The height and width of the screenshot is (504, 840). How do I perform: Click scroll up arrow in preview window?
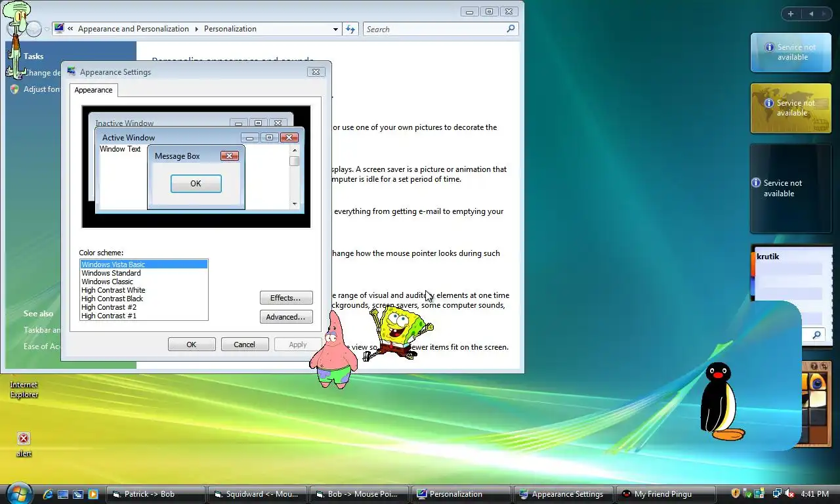295,150
